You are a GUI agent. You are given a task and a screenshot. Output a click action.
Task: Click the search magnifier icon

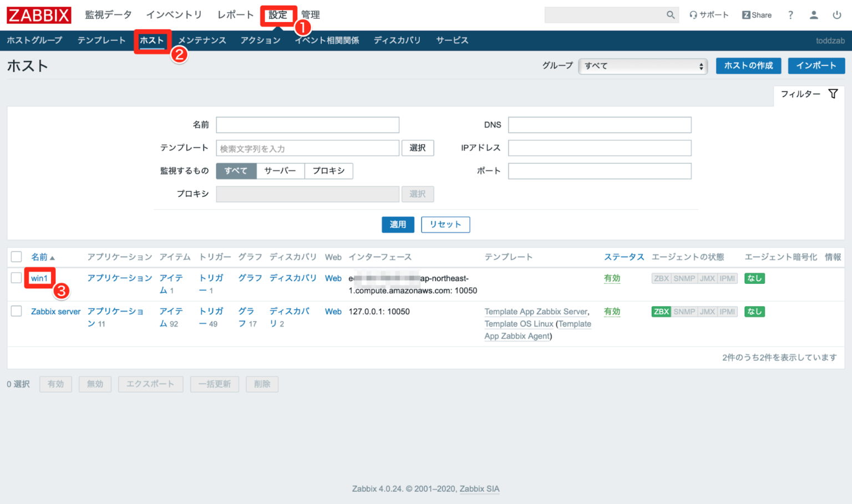point(671,15)
